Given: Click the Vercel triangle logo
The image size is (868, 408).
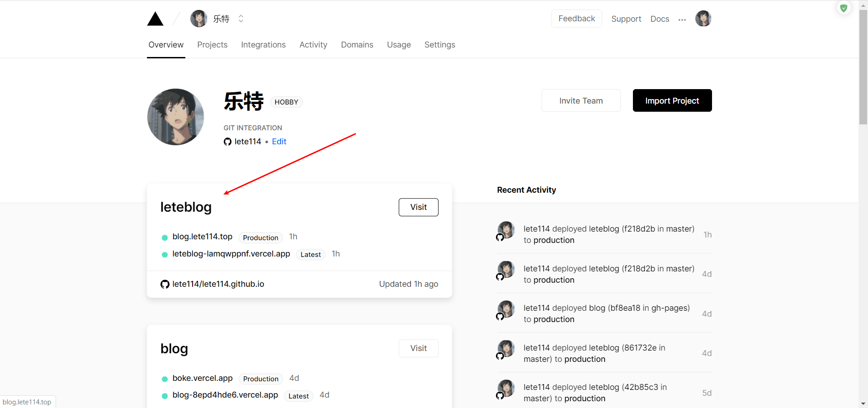Looking at the screenshot, I should pos(155,19).
